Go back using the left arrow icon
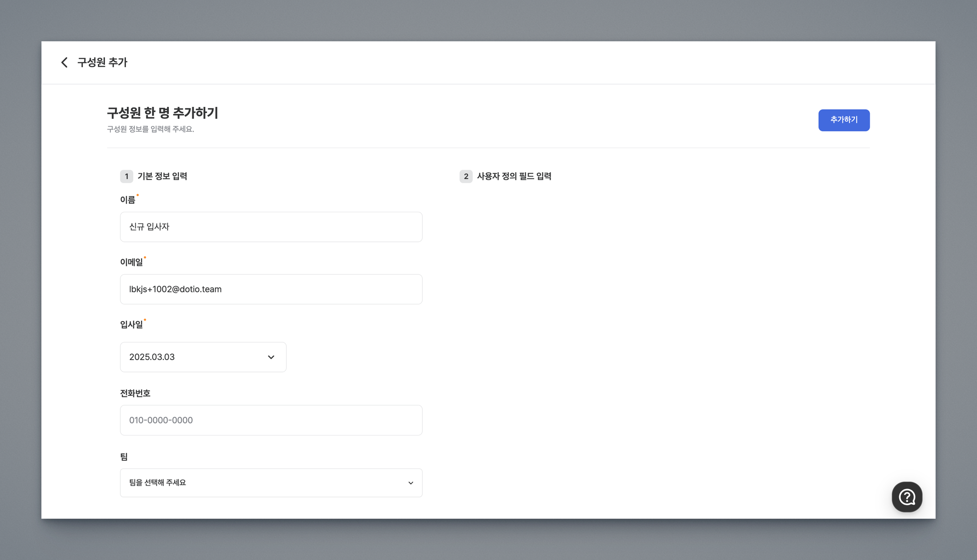This screenshot has width=977, height=560. point(64,62)
